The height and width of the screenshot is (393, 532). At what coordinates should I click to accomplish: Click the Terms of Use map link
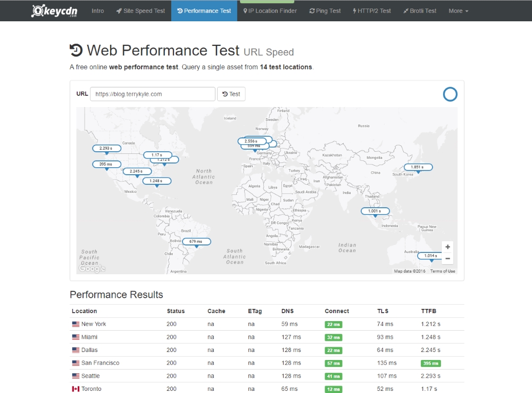pos(443,271)
